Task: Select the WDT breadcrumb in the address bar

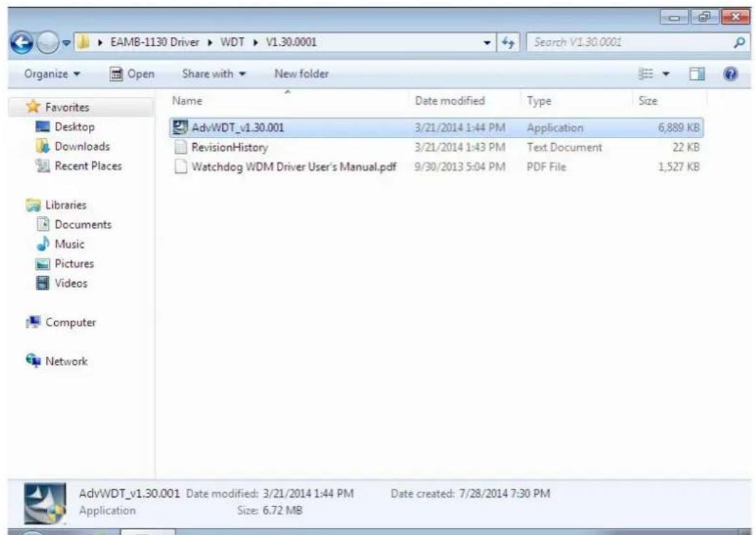Action: 232,42
